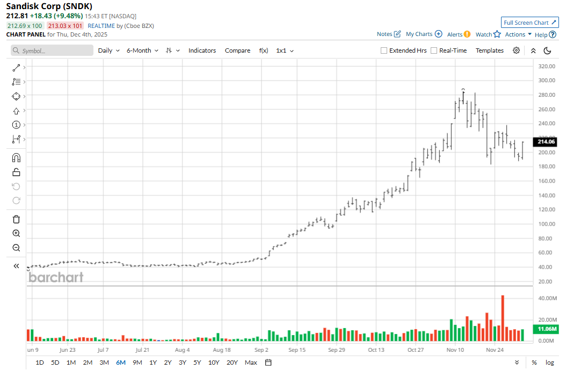The height and width of the screenshot is (384, 588).
Task: Select the trend line drawing tool
Action: 16,68
